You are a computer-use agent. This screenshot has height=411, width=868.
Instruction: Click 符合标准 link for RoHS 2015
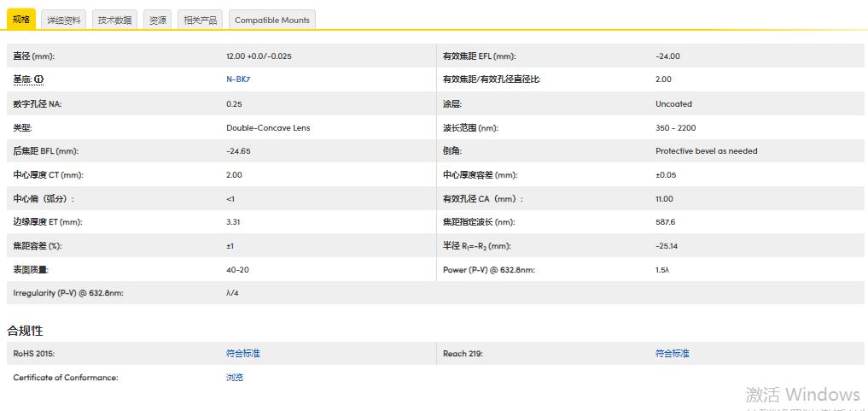[x=242, y=353]
